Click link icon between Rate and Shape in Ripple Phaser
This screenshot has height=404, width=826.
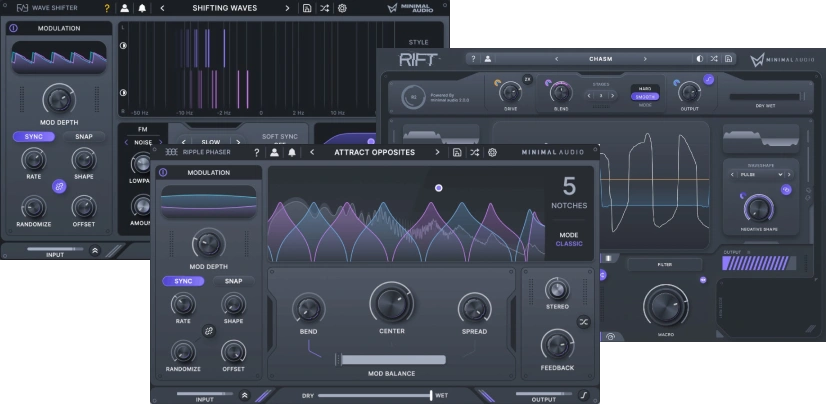(208, 329)
